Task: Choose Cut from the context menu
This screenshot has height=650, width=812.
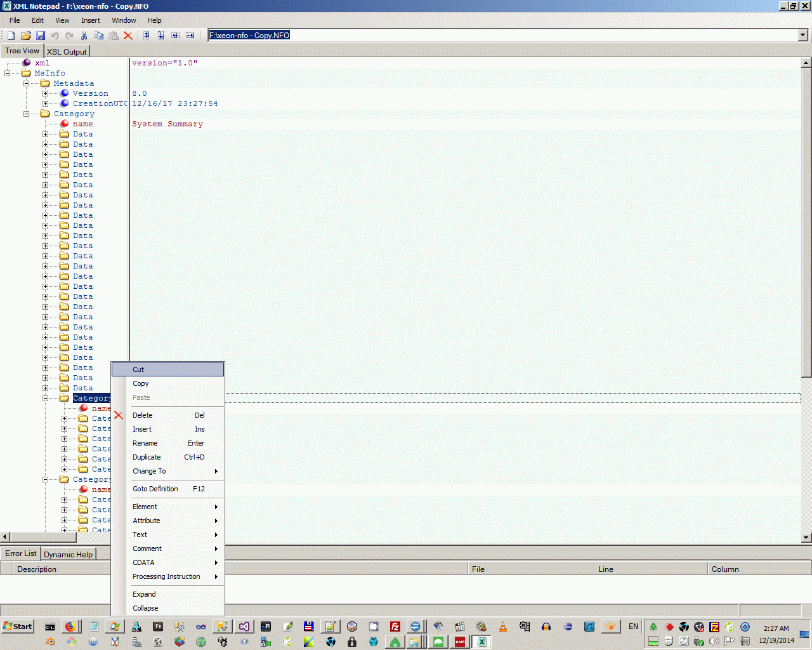Action: pos(168,369)
